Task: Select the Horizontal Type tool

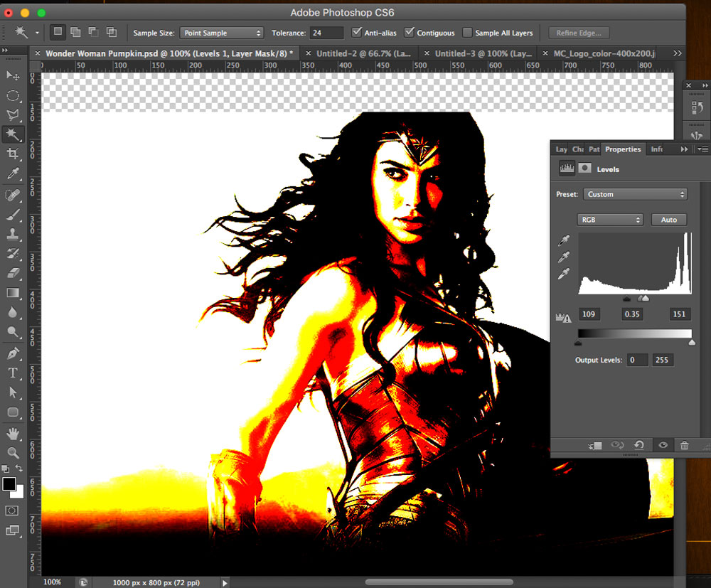Action: pos(12,373)
